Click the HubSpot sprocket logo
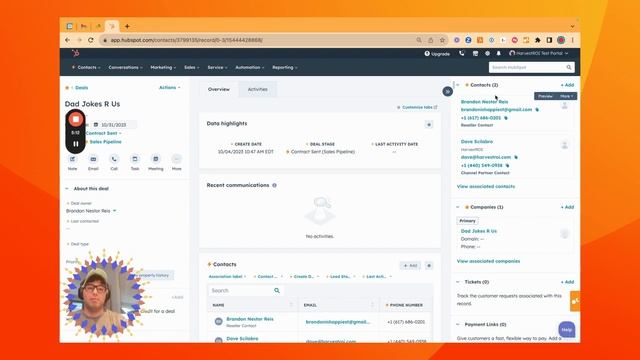Screen dimensions: 640x360 tap(76, 53)
